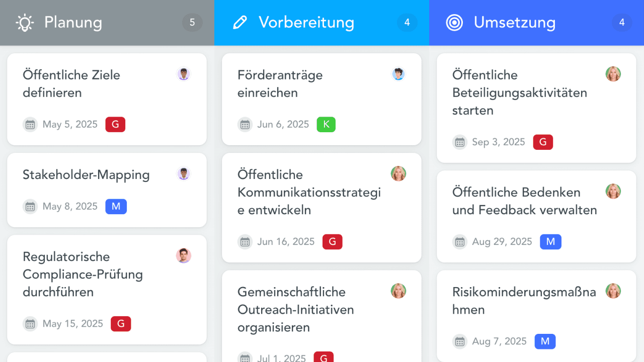Click the Vorbereitung column count badge
644x362 pixels.
coord(407,23)
